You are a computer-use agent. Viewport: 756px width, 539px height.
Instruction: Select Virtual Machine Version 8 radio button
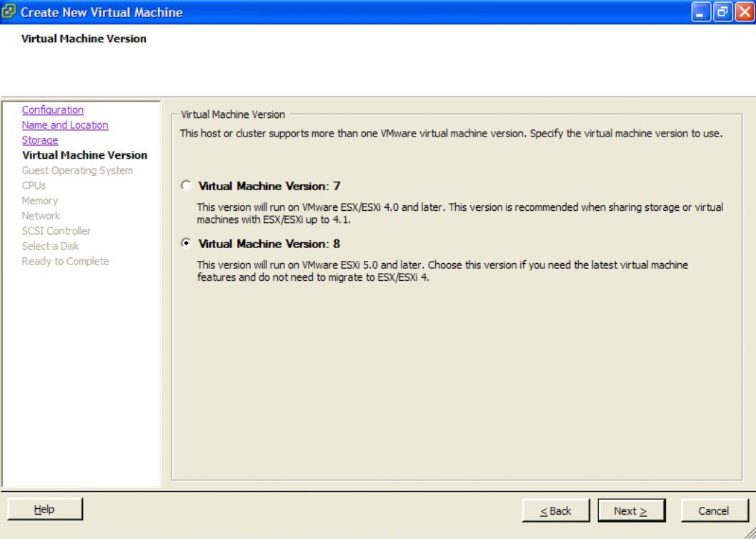tap(186, 243)
